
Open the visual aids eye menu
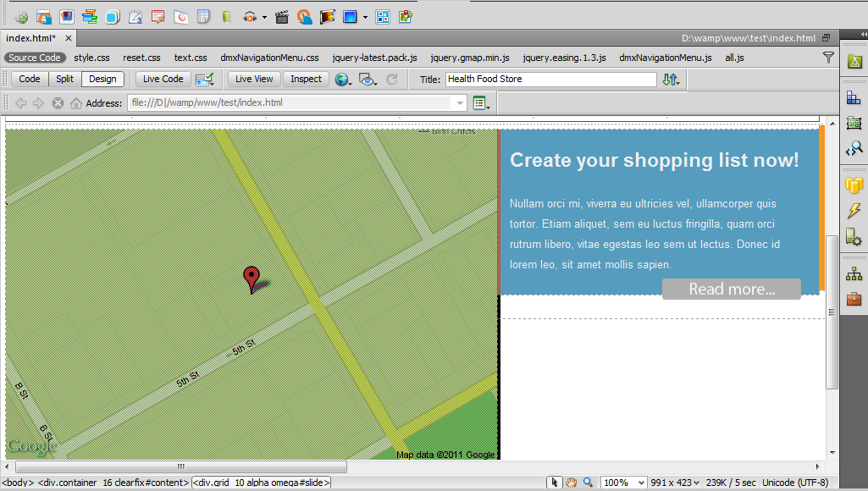368,80
